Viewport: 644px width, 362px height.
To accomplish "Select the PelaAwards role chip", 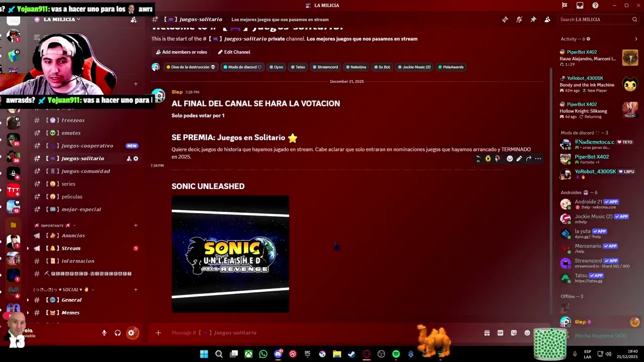I will click(x=451, y=67).
